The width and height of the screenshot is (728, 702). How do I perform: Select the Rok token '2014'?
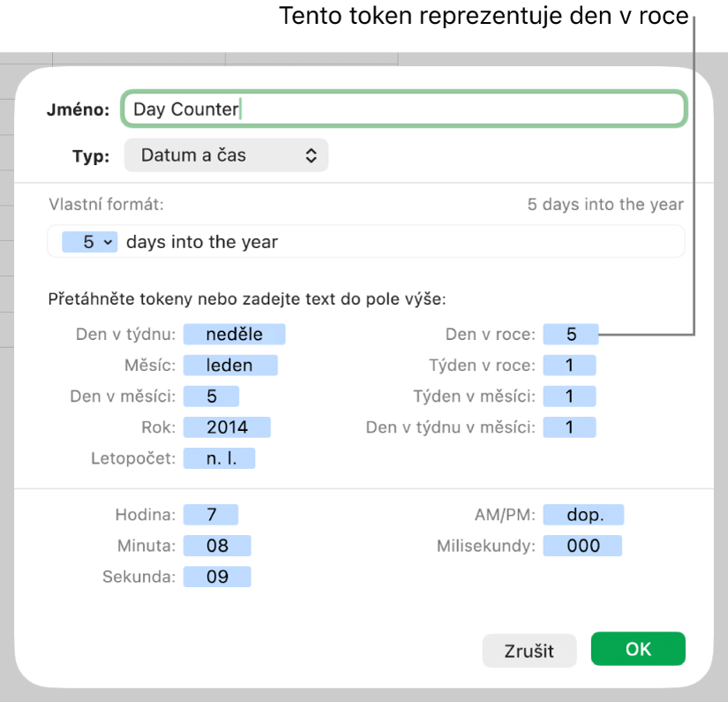227,427
